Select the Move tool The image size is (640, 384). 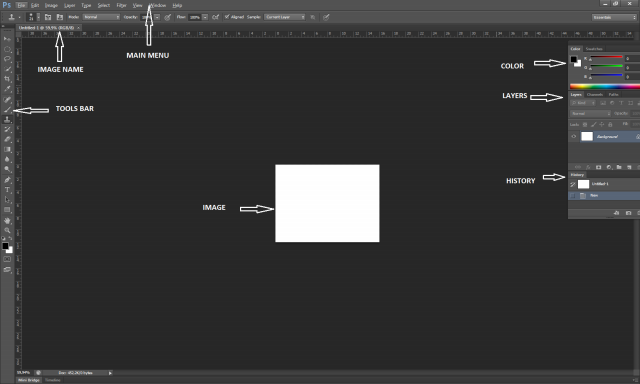7,39
